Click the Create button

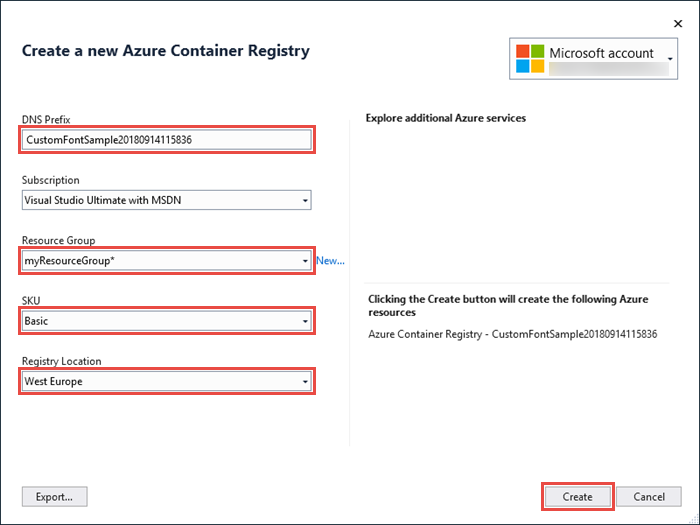578,497
